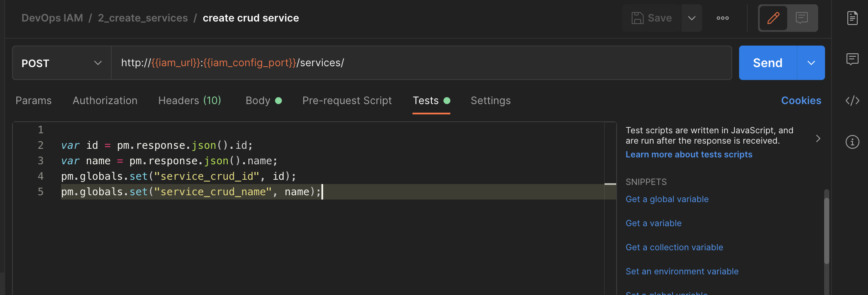Expand the Send options dropdown arrow
This screenshot has width=868, height=295.
tap(811, 63)
